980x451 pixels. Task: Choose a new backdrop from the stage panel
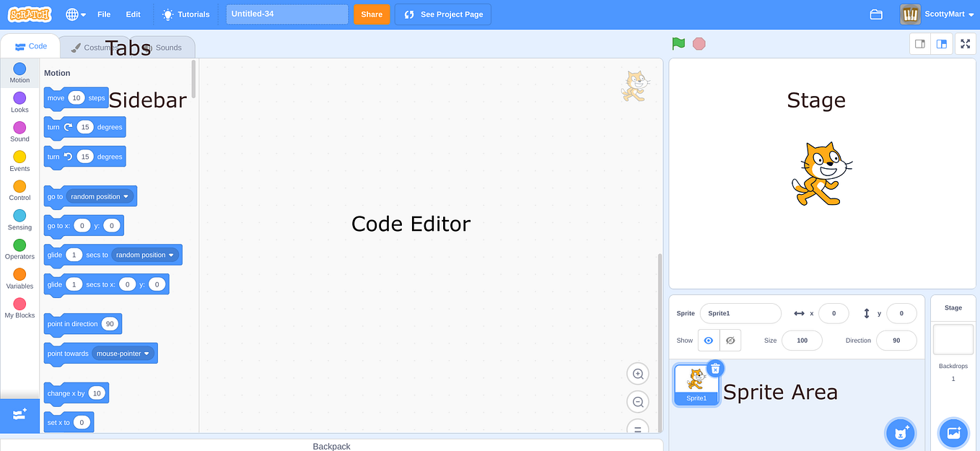953,433
